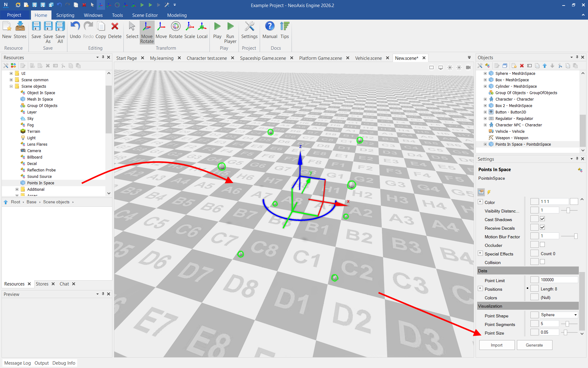Open the Scripting ribbon tab
Screen dimensions: 588x368
tap(65, 15)
